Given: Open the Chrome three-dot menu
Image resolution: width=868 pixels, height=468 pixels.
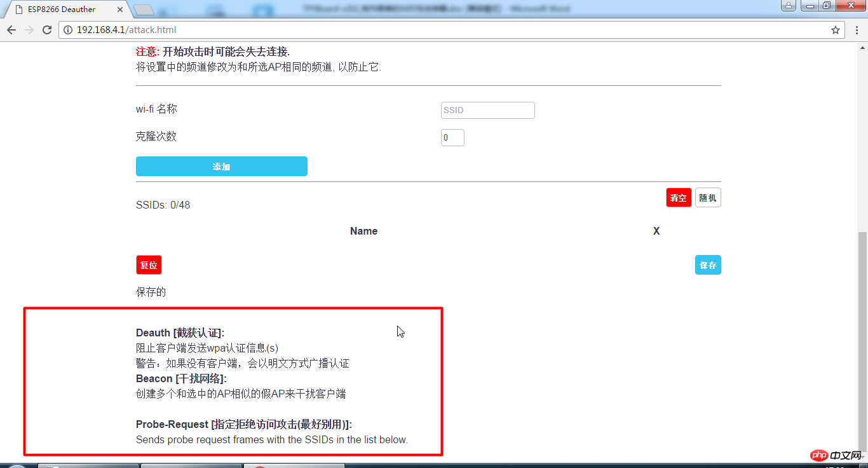Looking at the screenshot, I should tap(857, 30).
